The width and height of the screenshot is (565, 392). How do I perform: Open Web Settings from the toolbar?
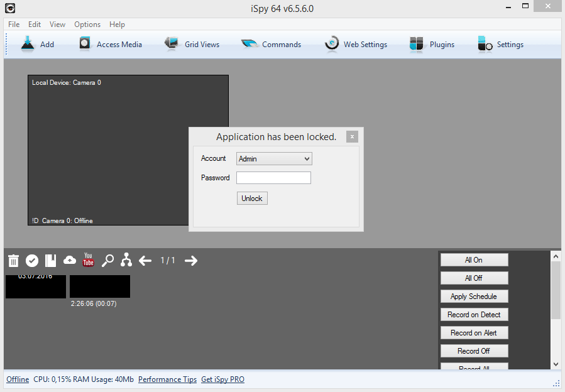coord(356,45)
